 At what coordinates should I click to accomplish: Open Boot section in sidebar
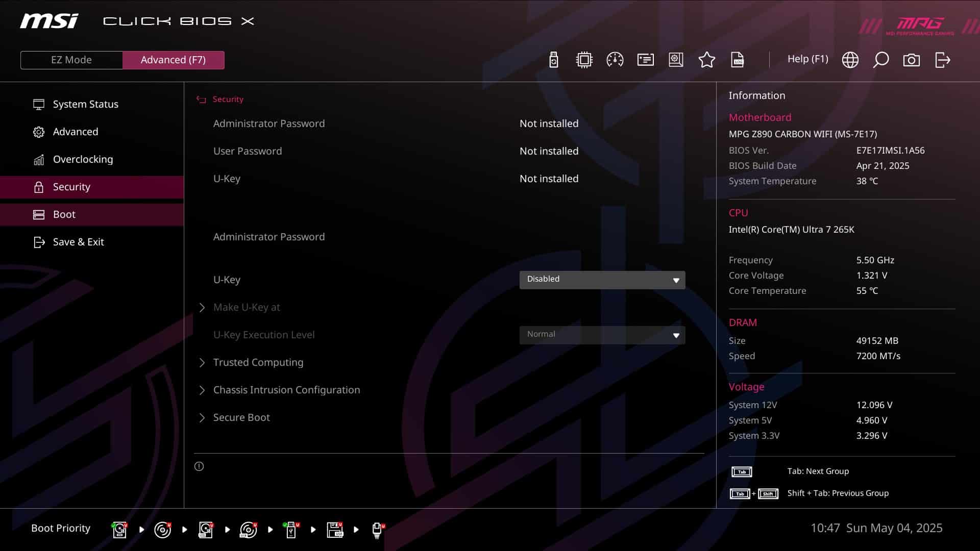(x=92, y=214)
